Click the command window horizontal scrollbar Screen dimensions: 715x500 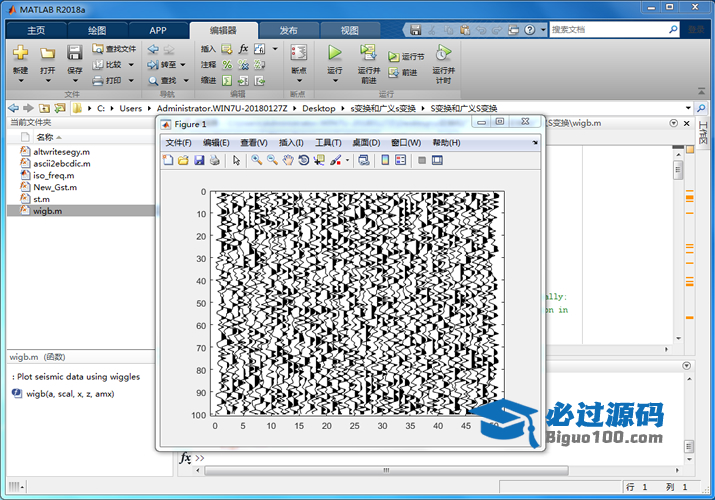pyautogui.click(x=386, y=470)
